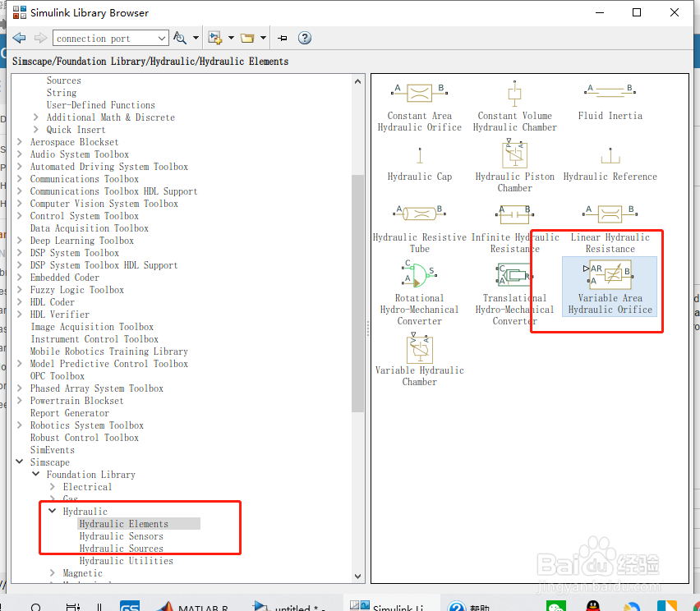Select Data Acquisition Toolbox entry
Screen dimensions: 700x611
(x=90, y=228)
